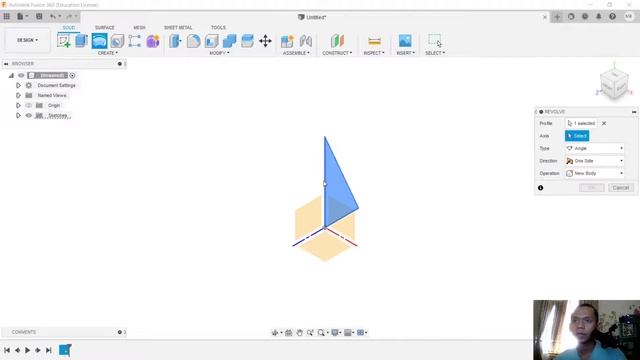Viewport: 640px width, 360px height.
Task: Open the Modify dropdown menu
Action: pyautogui.click(x=219, y=53)
